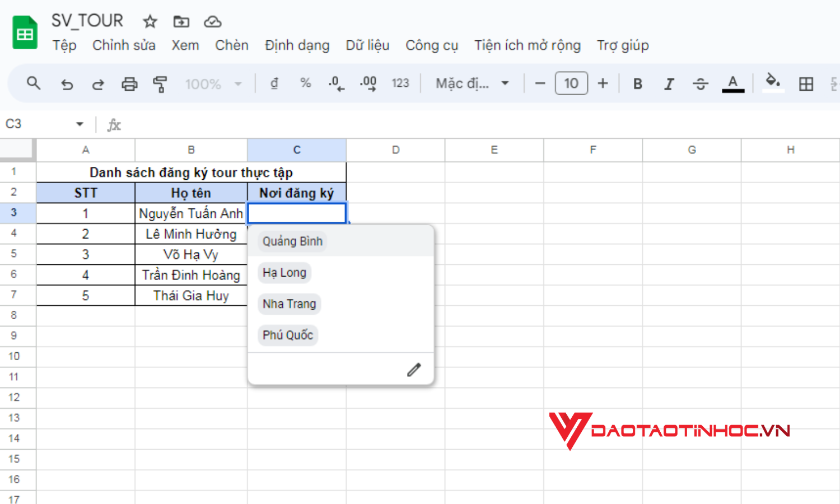This screenshot has height=504, width=840.
Task: Click the move-to-folder icon
Action: (181, 22)
